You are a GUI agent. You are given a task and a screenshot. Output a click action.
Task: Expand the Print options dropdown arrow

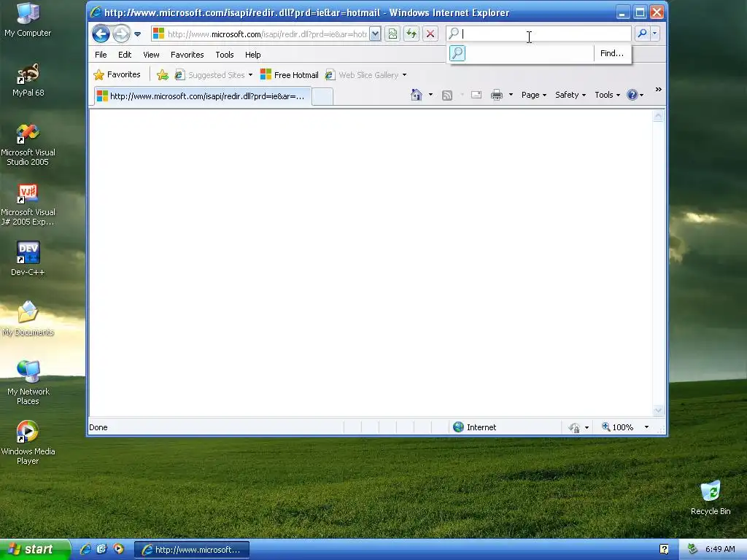point(511,95)
